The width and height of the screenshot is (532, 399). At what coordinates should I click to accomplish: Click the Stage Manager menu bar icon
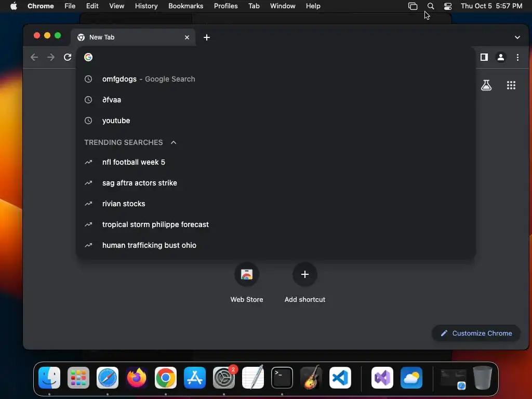click(x=413, y=6)
